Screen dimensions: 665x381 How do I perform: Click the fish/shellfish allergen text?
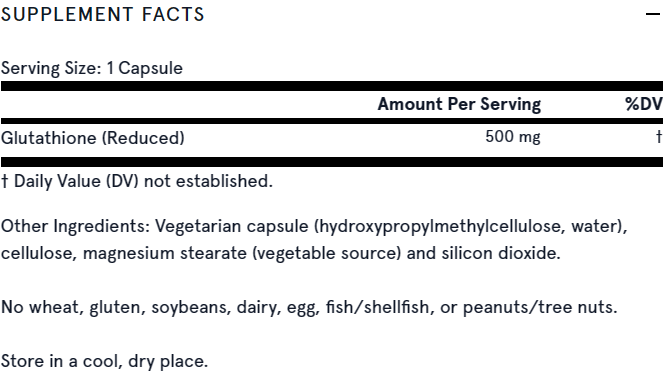377,307
